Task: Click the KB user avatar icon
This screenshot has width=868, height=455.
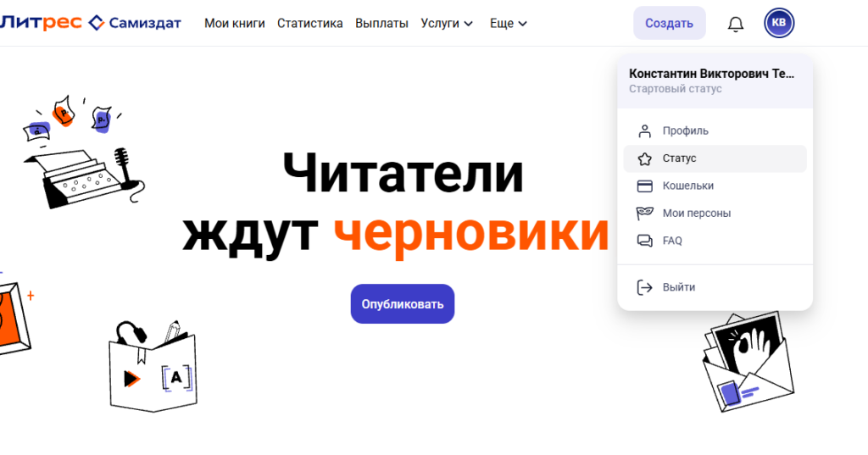Action: (779, 23)
